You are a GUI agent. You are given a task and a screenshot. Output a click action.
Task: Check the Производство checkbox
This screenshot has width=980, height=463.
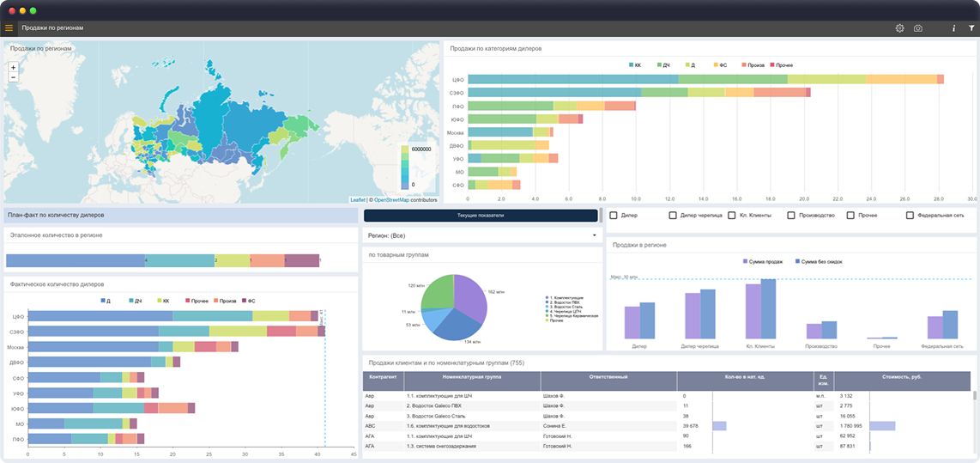click(791, 216)
